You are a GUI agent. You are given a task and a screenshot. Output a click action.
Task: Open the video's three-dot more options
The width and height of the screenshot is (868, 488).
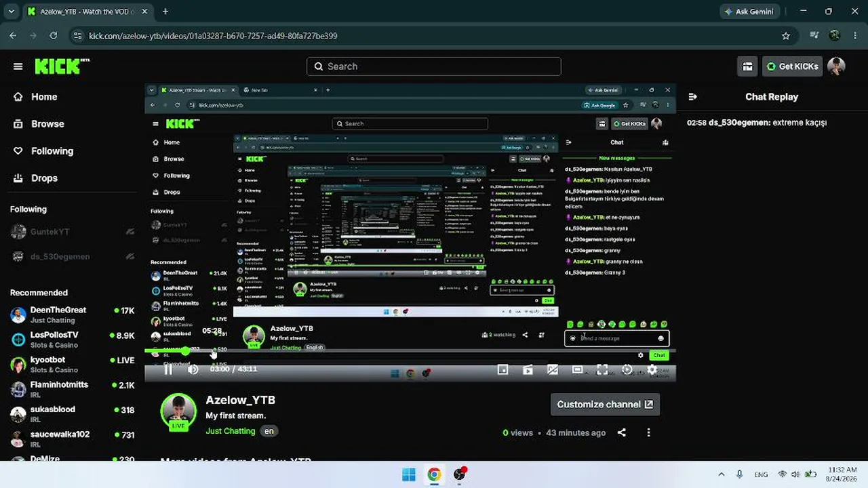648,432
